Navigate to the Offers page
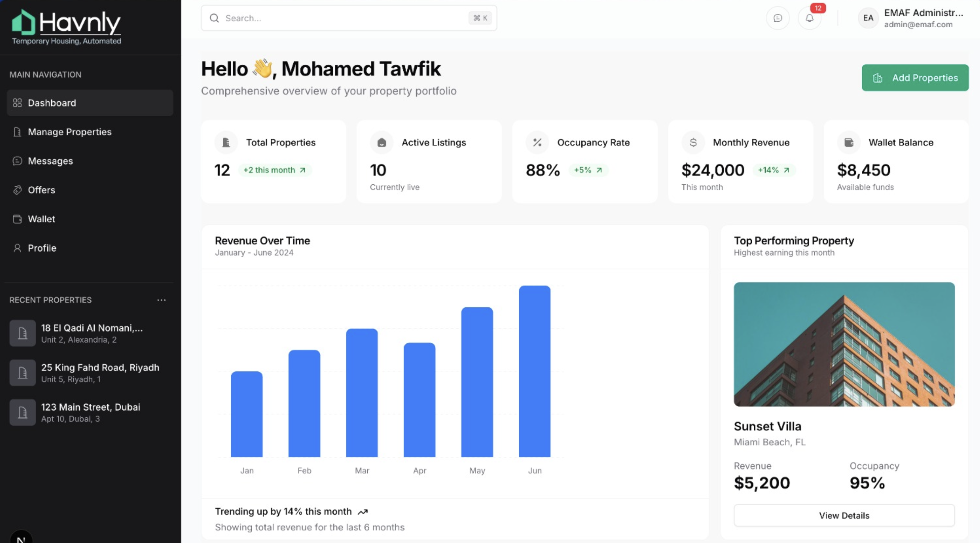980x543 pixels. pos(42,190)
